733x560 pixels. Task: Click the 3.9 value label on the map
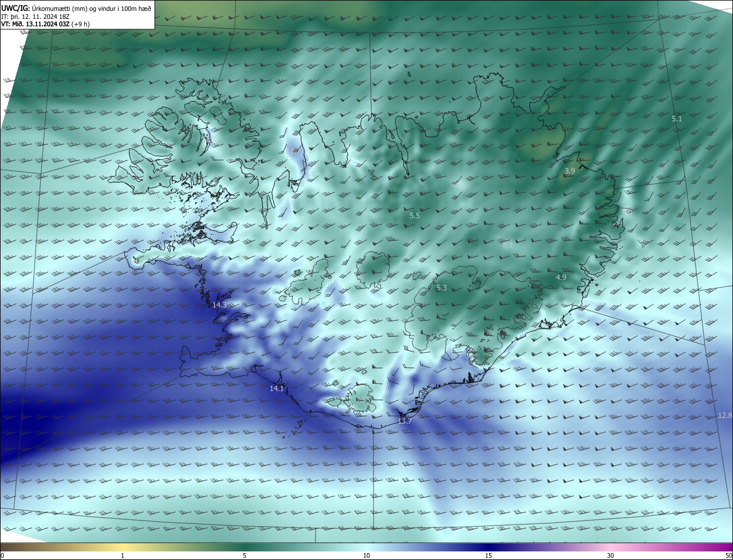pos(570,171)
